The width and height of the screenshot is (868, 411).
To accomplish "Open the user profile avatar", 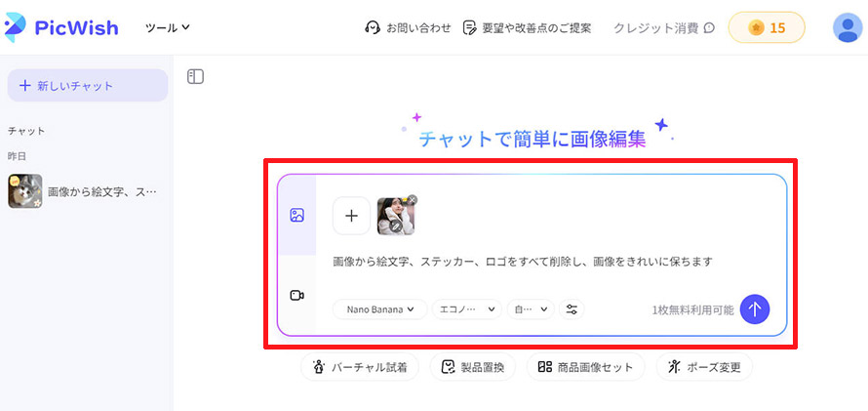I will point(848,27).
